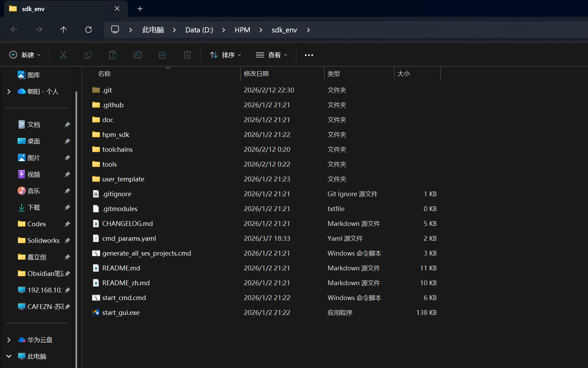The width and height of the screenshot is (588, 368).
Task: Unpin Codes folder using its pin icon
Action: [67, 224]
